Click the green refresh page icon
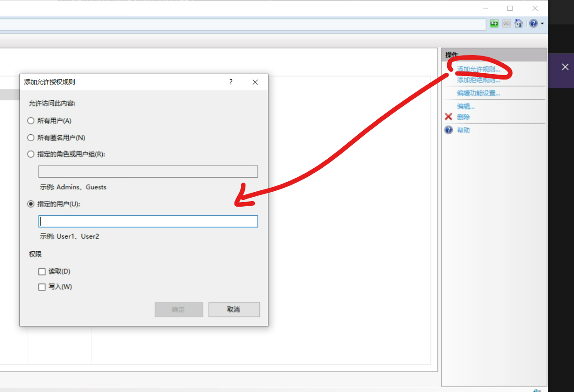The width and height of the screenshot is (574, 392). pos(494,24)
